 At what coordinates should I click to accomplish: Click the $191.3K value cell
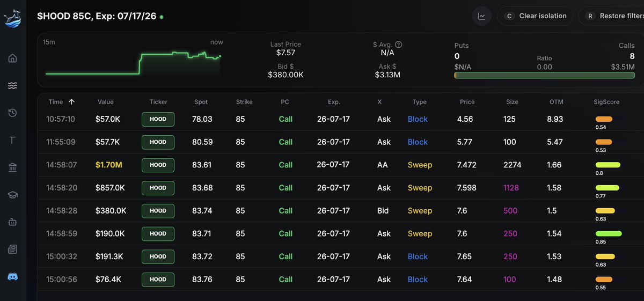[109, 256]
